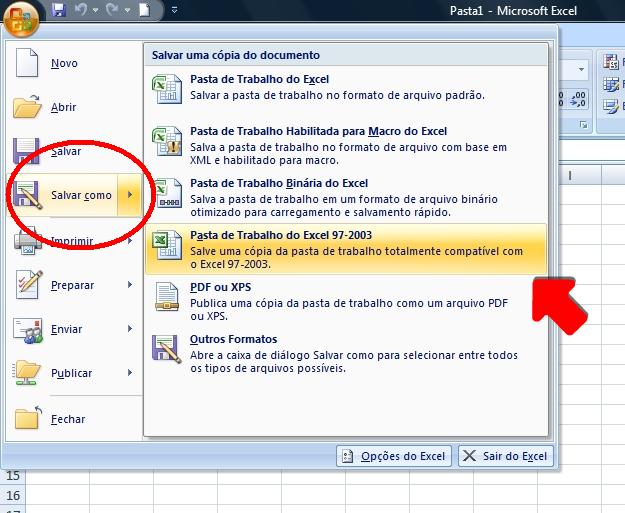
Task: Open Customize Quick Access Toolbar dropdown
Action: coord(174,10)
